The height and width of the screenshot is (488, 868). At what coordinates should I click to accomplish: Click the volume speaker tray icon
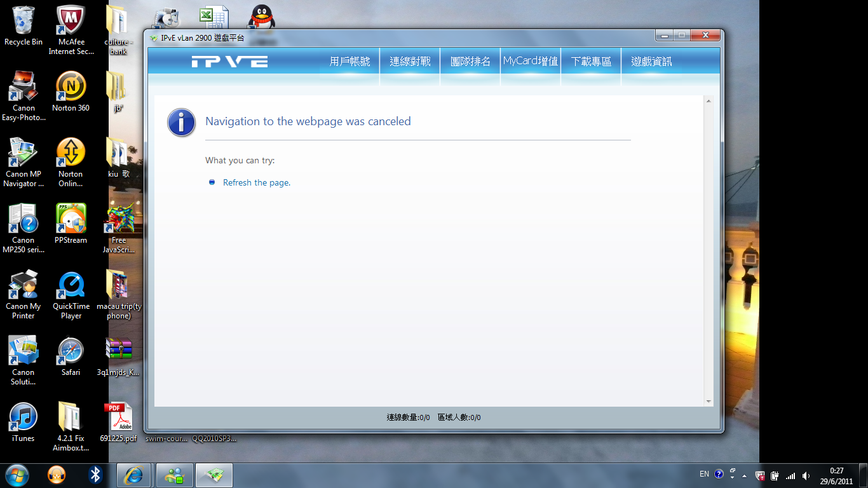[x=806, y=475]
